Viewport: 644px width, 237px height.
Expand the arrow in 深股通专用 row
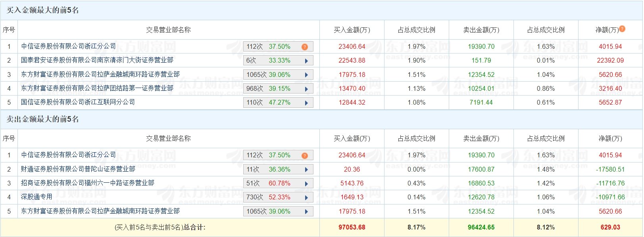click(306, 197)
